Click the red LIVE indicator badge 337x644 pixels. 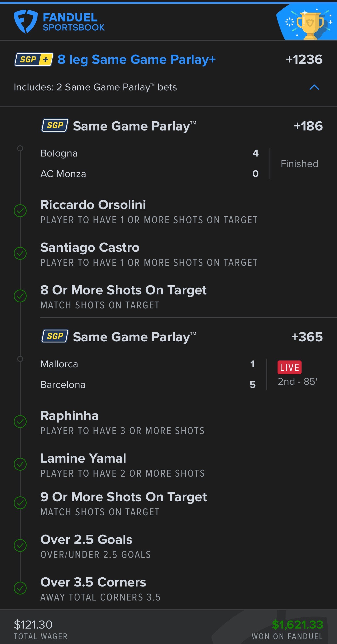[289, 367]
